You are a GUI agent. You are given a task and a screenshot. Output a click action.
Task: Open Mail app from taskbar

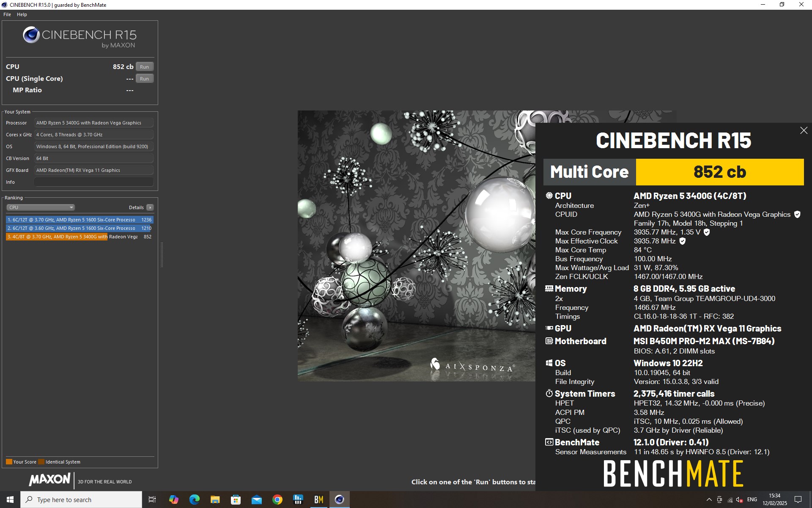point(257,500)
